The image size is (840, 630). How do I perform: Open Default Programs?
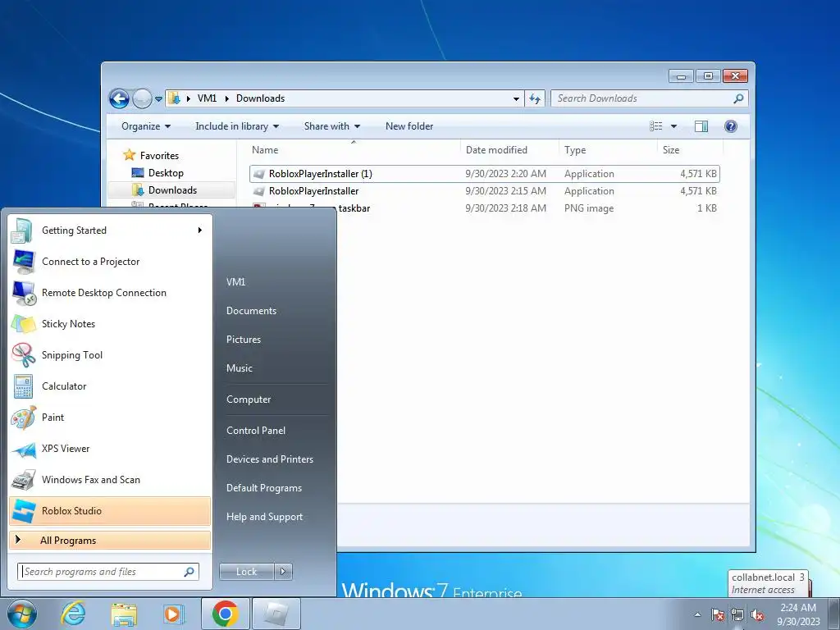click(x=263, y=488)
